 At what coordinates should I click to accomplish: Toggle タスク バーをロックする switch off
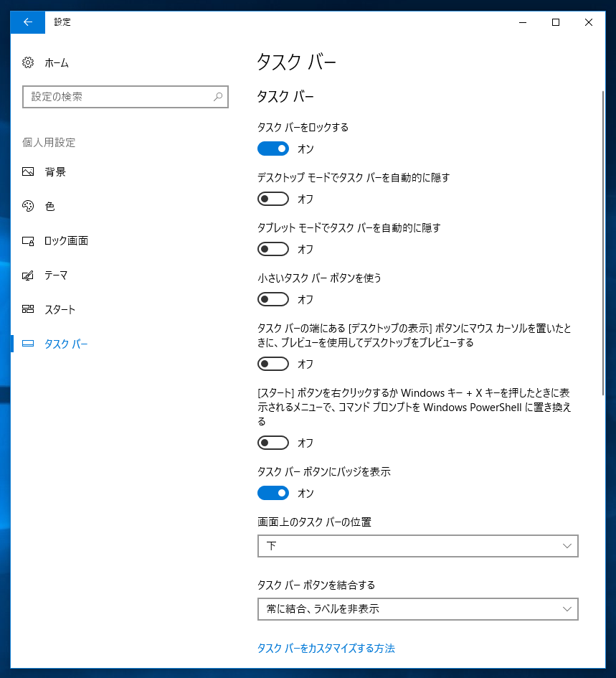[273, 149]
